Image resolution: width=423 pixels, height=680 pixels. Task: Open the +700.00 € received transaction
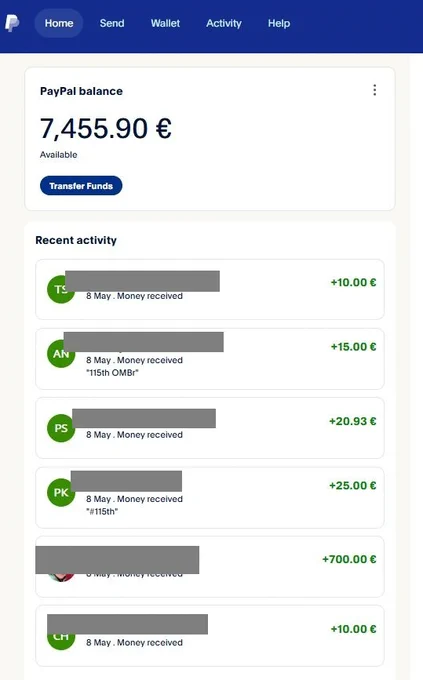tap(210, 566)
